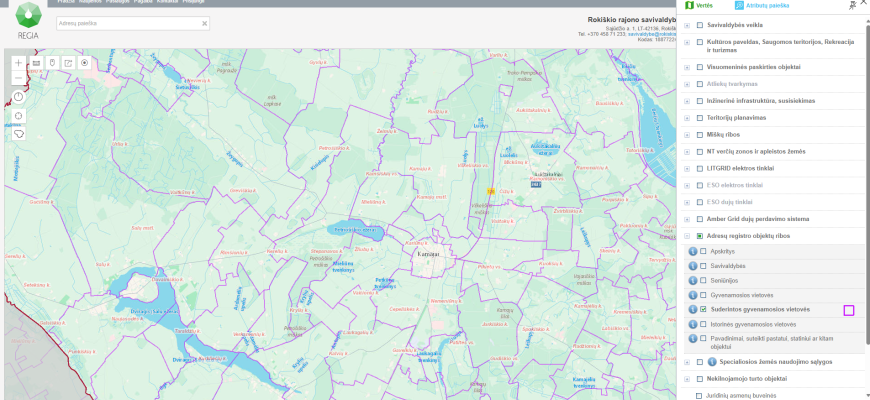Enable Nekilnojamojo turto objektai checkbox
The image size is (870, 400).
click(700, 379)
